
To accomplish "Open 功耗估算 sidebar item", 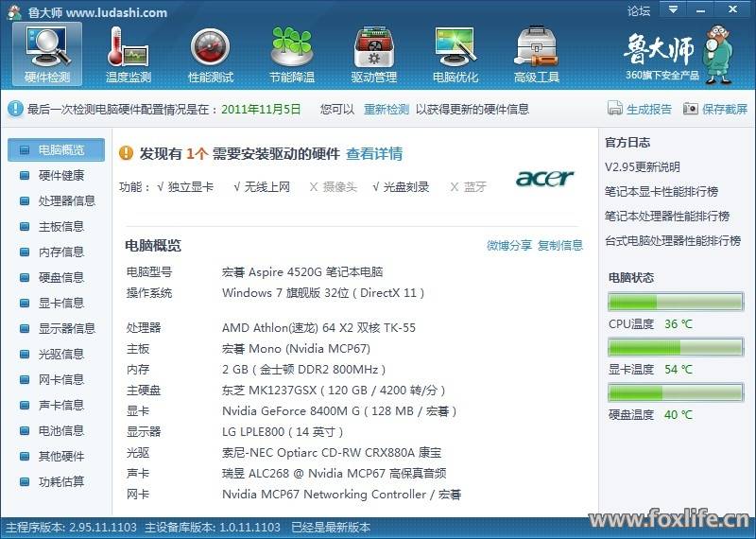I will tap(60, 481).
